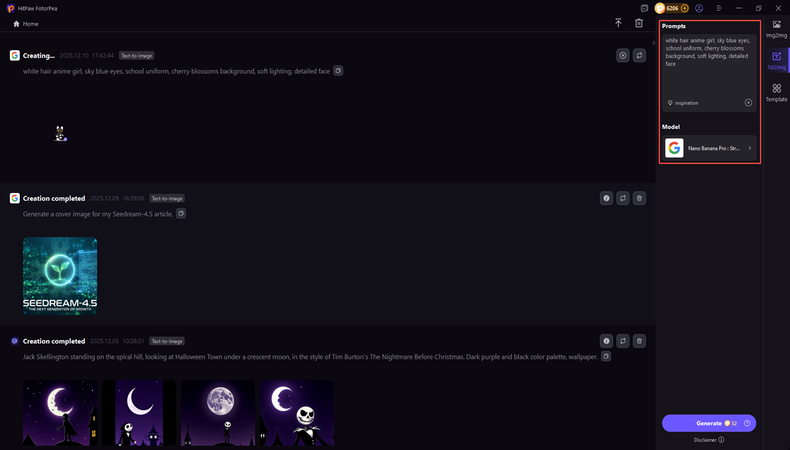Switch to the Img2Img tab

pyautogui.click(x=777, y=28)
